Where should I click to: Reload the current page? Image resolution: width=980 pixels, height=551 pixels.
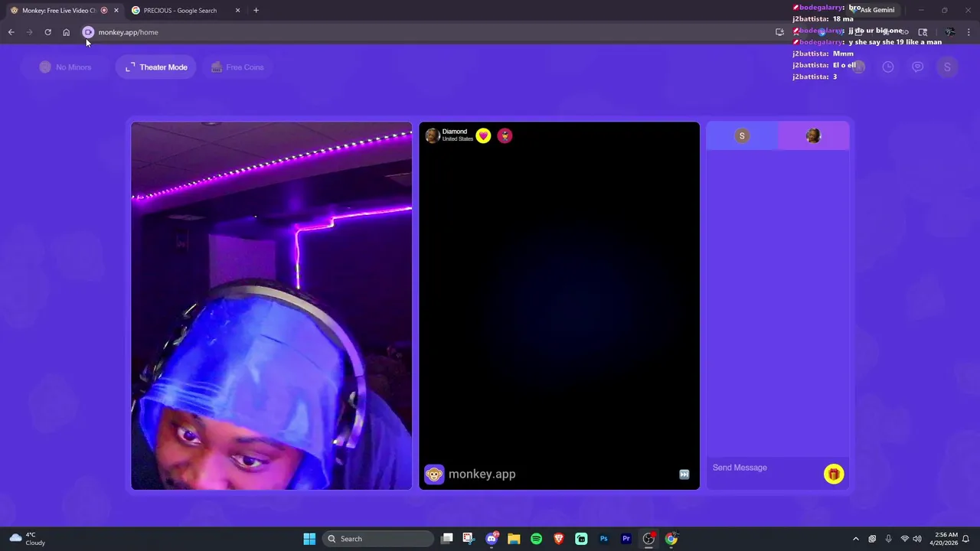coord(47,32)
